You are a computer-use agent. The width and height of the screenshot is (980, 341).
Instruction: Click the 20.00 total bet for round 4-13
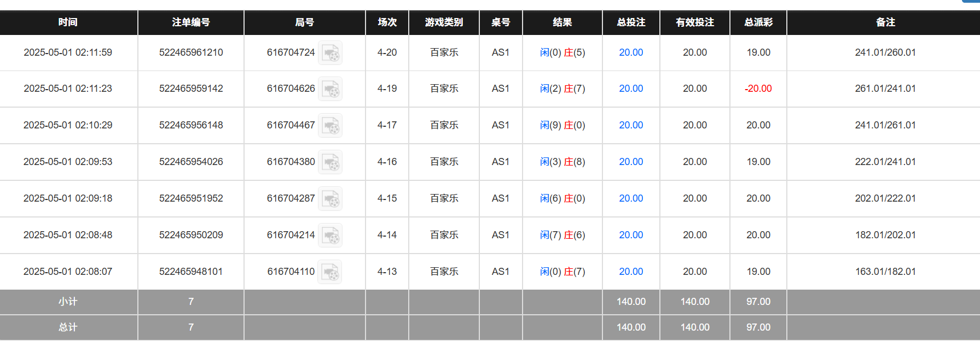tap(631, 272)
